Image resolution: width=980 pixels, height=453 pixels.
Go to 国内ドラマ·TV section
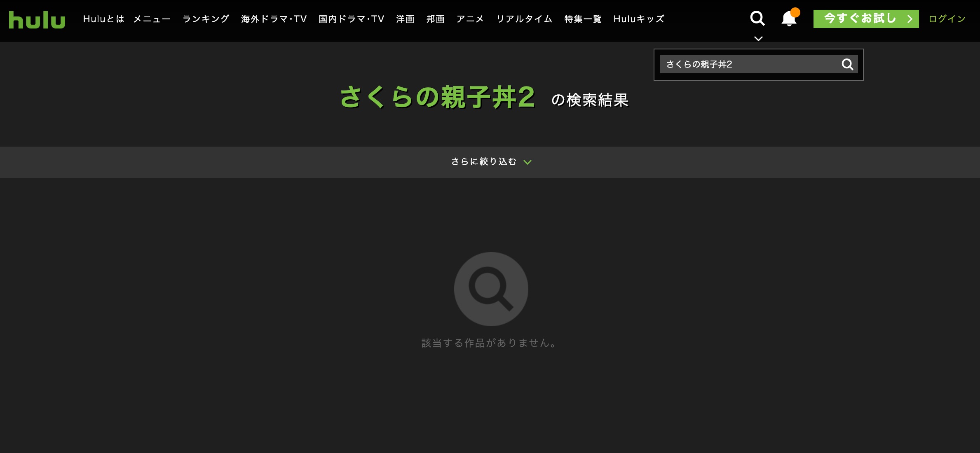click(352, 19)
